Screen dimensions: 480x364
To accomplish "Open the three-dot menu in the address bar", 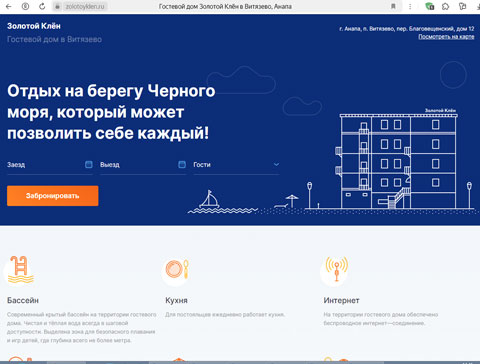I will coord(410,6).
